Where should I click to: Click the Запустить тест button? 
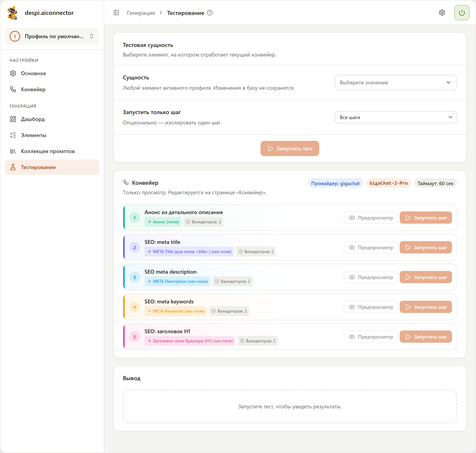point(290,148)
